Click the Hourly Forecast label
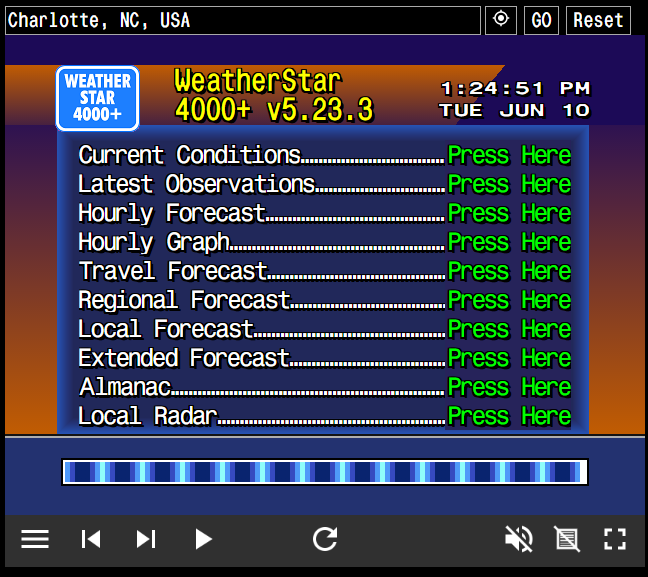The height and width of the screenshot is (577, 648). [x=172, y=213]
